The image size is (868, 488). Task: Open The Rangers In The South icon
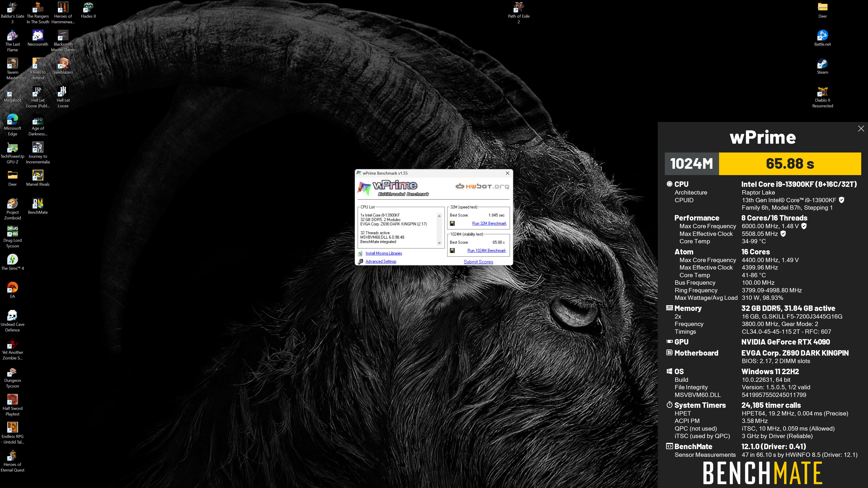click(38, 12)
